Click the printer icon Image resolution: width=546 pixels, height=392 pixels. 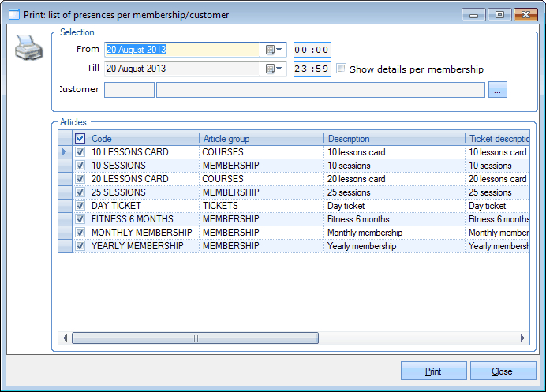coord(28,50)
